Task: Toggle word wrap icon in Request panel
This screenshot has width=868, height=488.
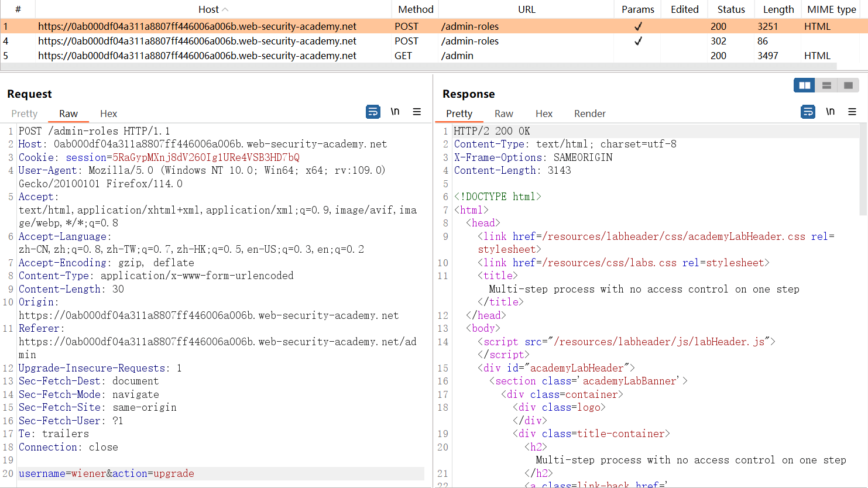Action: pos(373,112)
